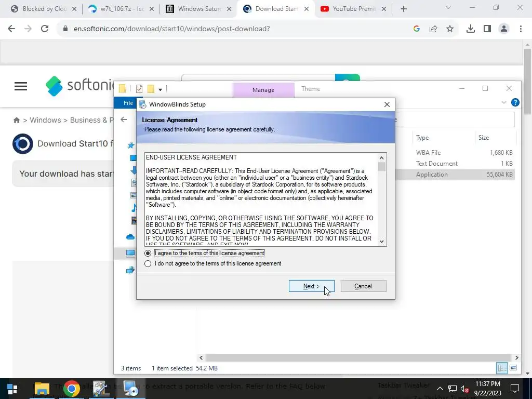The height and width of the screenshot is (399, 532).
Task: Open Softonic hamburger menu
Action: click(21, 86)
